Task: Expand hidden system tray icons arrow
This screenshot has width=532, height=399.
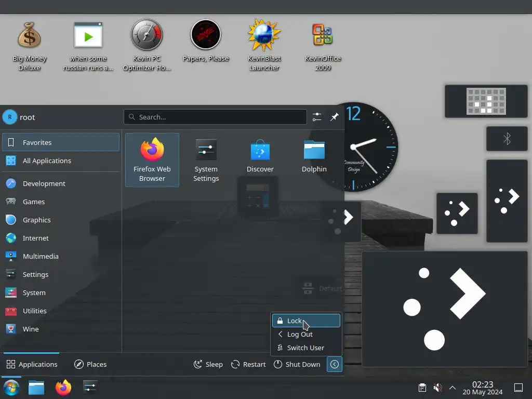Action: 453,388
